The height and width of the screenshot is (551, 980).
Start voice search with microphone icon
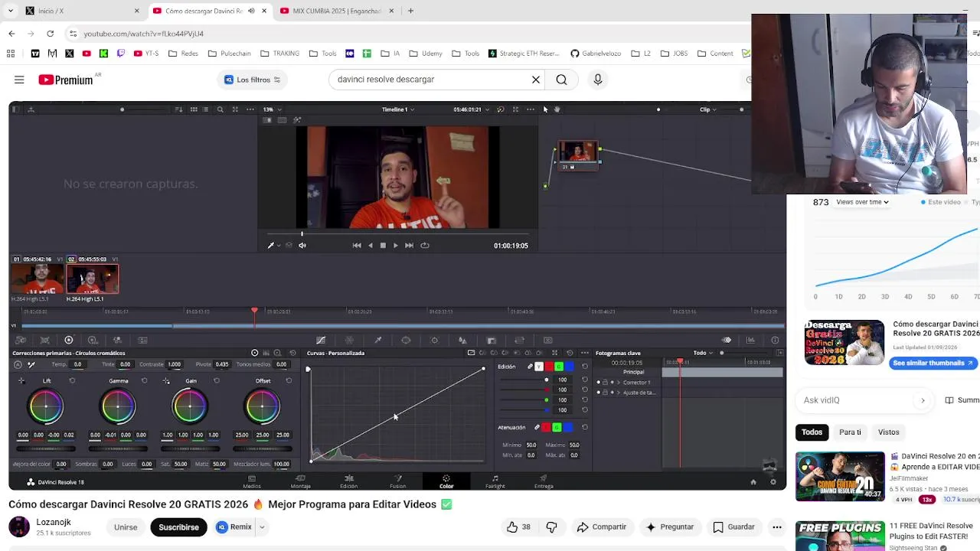click(598, 80)
